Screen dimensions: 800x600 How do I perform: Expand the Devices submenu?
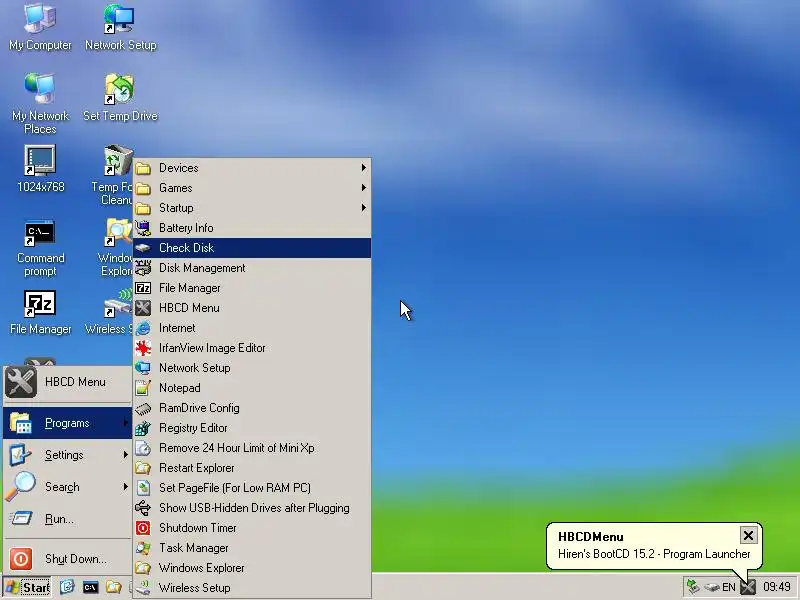tap(252, 168)
